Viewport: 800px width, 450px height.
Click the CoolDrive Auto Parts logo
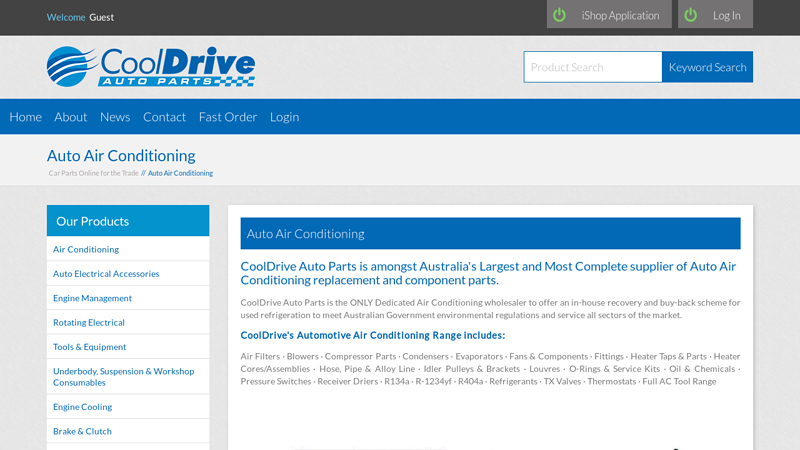(x=151, y=66)
